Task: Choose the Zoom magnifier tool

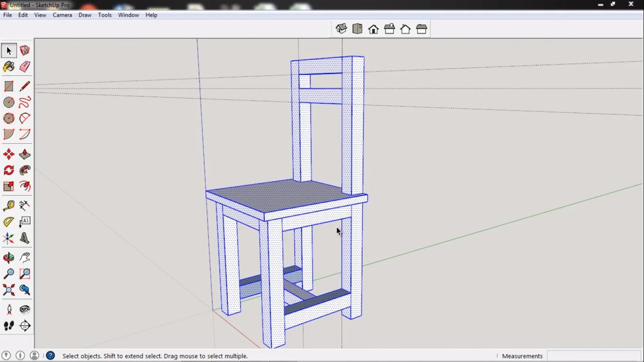Action: click(9, 274)
